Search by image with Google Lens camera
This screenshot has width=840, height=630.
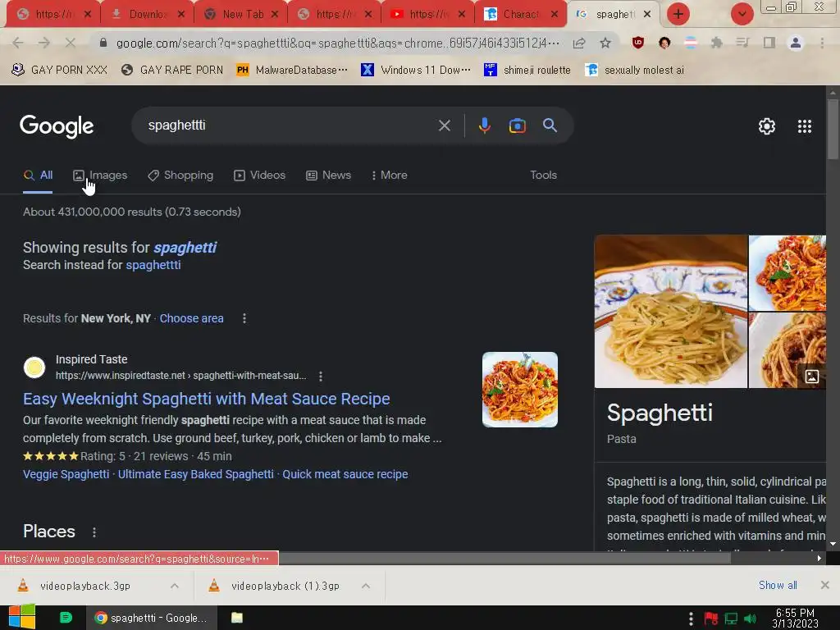517,126
